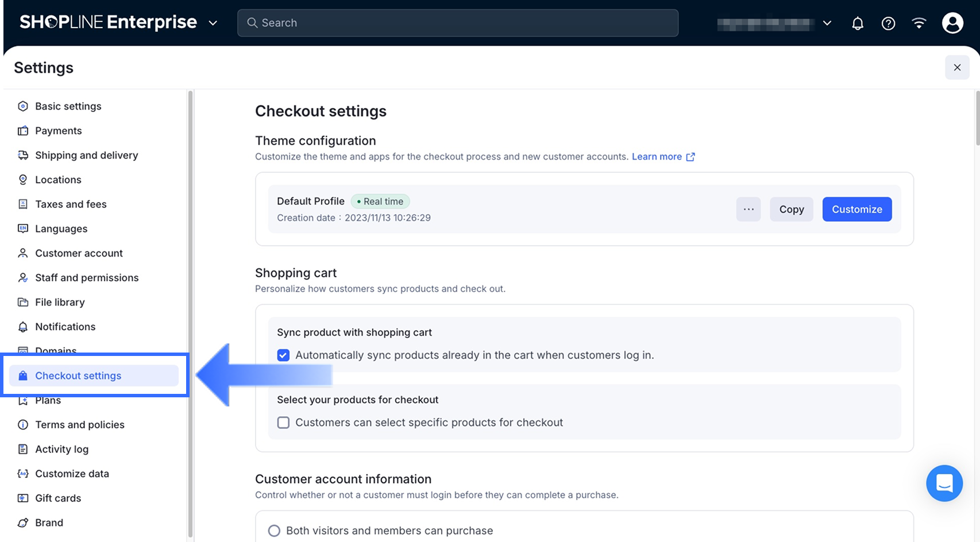Expand the SHOPLINE Enterprise dropdown chevron

[x=213, y=23]
